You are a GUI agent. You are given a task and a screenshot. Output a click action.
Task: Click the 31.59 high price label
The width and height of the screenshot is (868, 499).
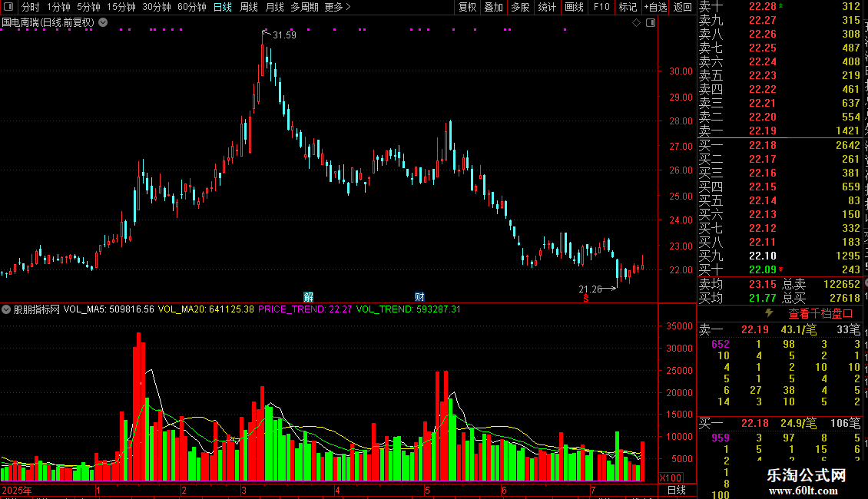284,35
